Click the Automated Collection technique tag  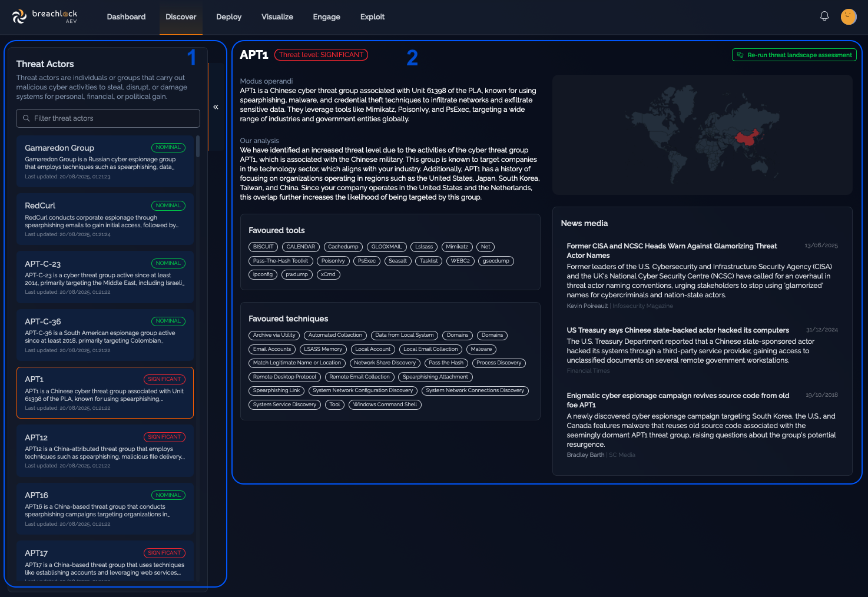336,335
